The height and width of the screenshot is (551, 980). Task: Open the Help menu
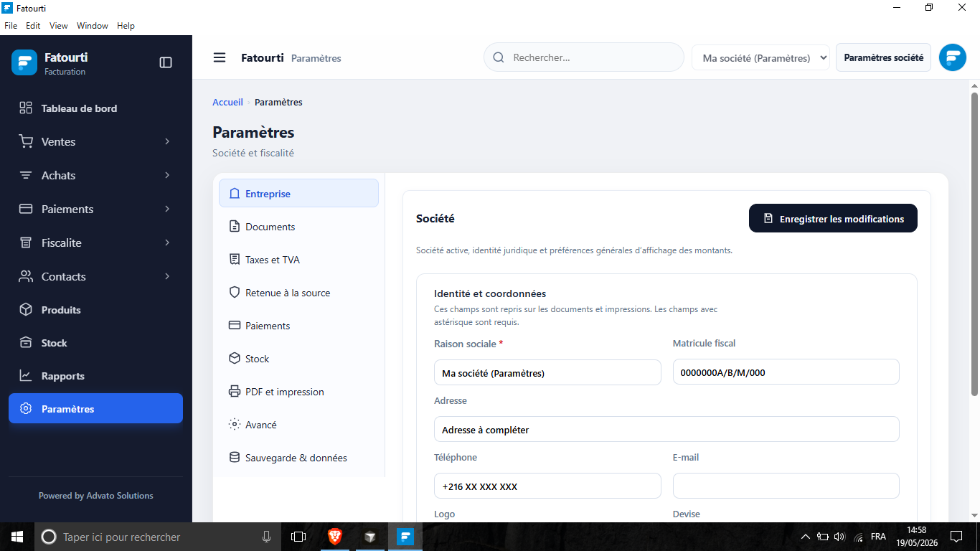click(126, 26)
